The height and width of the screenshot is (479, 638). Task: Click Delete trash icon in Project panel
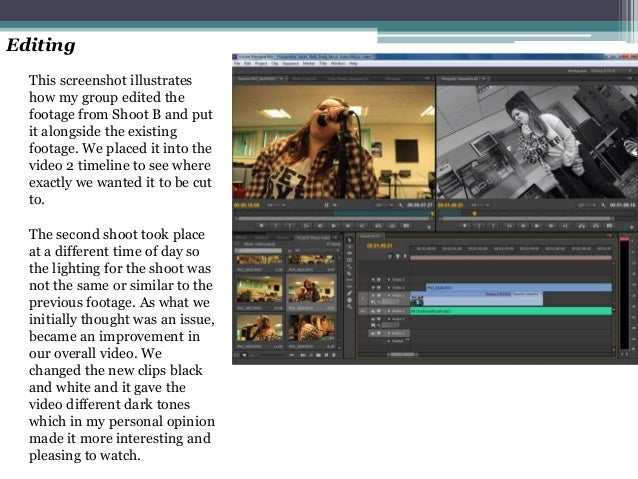pos(334,355)
